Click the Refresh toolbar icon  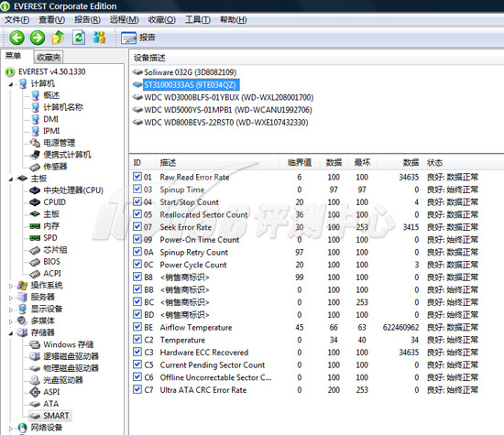coord(79,38)
